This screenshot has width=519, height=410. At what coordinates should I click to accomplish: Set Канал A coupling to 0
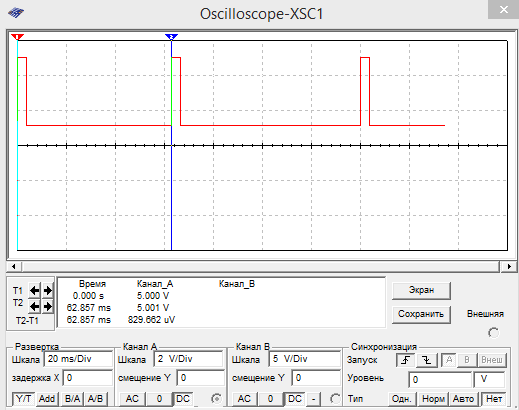tap(159, 398)
